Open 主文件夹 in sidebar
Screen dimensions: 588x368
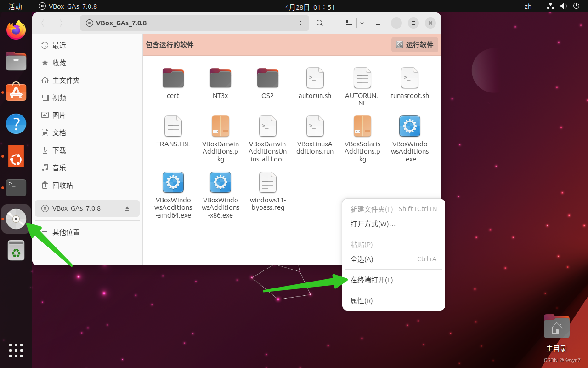click(x=87, y=80)
